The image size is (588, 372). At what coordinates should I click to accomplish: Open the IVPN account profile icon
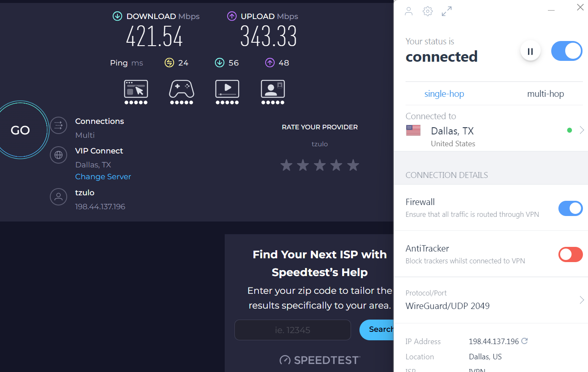pyautogui.click(x=408, y=11)
